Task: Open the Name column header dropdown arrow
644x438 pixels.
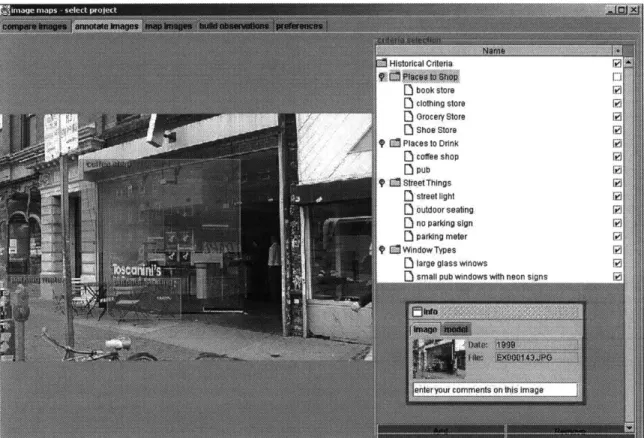Action: (x=618, y=51)
